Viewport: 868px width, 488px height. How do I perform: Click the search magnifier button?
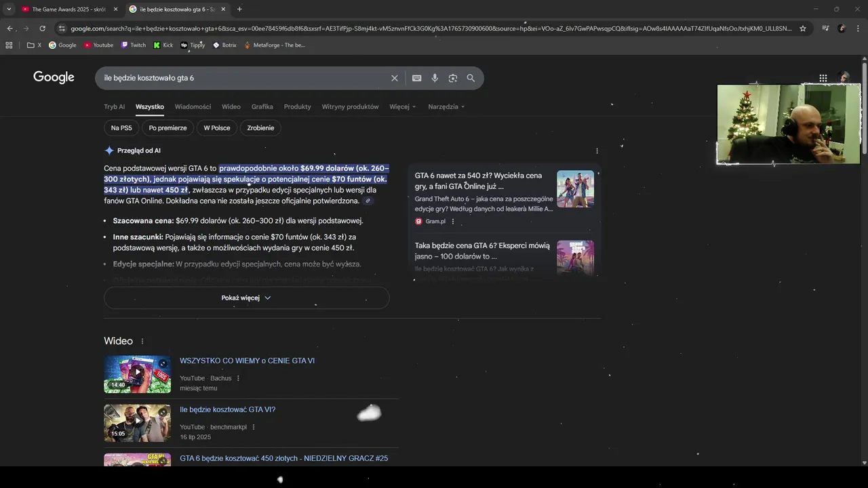[471, 78]
